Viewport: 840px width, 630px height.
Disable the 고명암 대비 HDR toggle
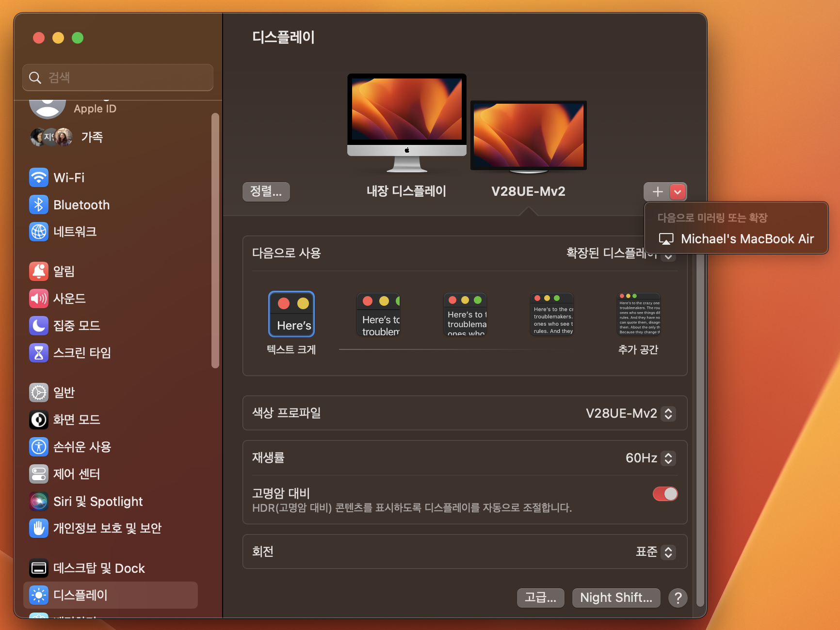(x=665, y=494)
